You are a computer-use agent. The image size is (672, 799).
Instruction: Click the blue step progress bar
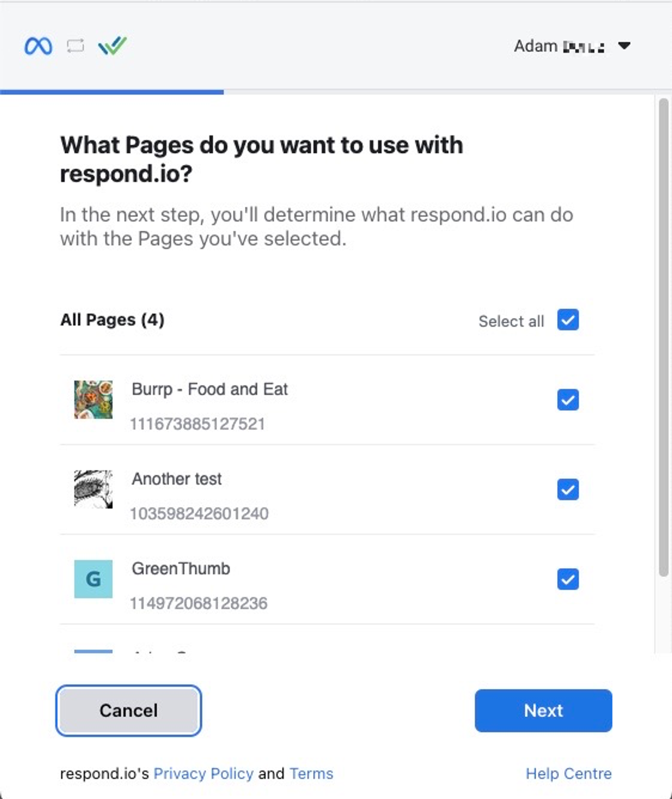coord(112,92)
